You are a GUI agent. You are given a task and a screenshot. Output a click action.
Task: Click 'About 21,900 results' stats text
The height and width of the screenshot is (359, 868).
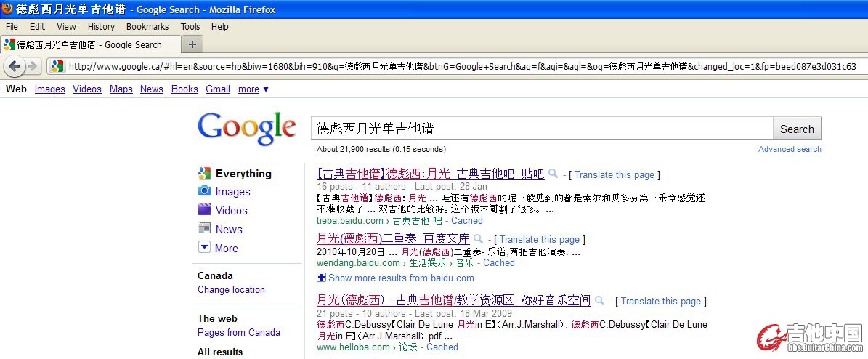[381, 149]
